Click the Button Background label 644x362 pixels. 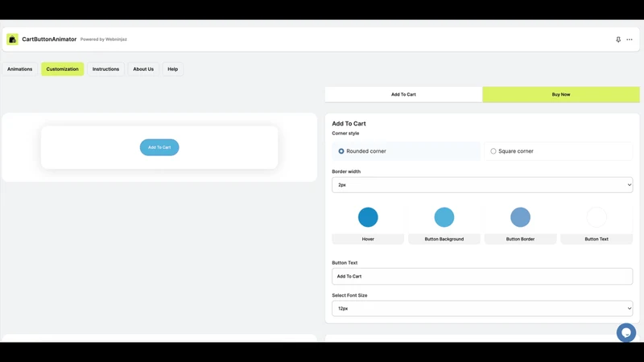444,239
